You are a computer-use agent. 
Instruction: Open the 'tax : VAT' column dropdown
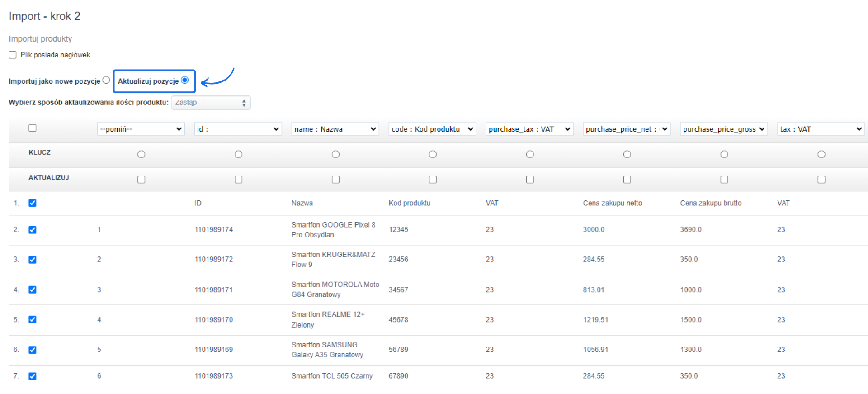pyautogui.click(x=821, y=129)
